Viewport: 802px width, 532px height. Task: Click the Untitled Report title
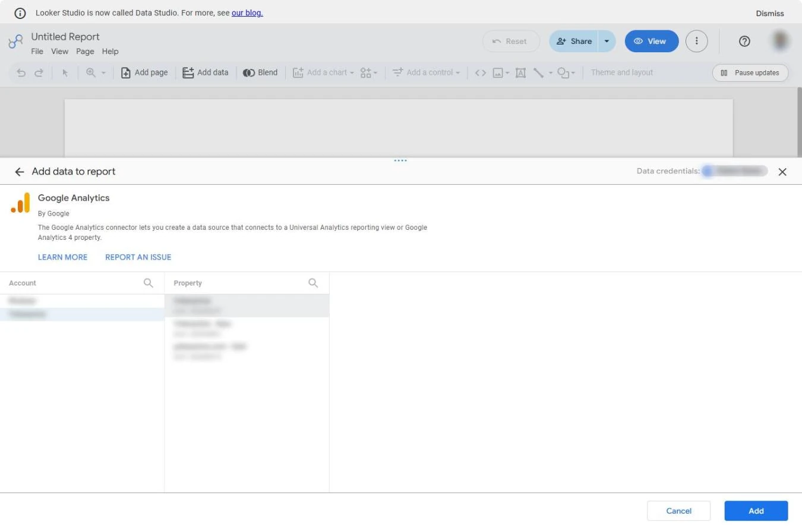coord(65,36)
